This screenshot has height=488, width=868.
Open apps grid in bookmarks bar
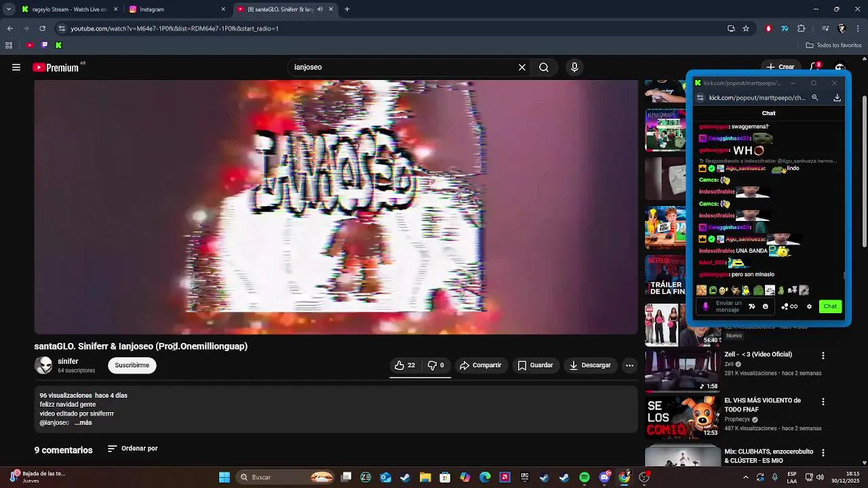click(9, 45)
